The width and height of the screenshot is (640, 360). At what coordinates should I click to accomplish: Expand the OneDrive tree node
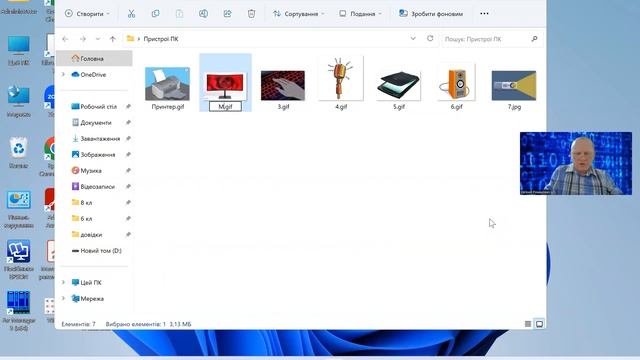click(63, 74)
